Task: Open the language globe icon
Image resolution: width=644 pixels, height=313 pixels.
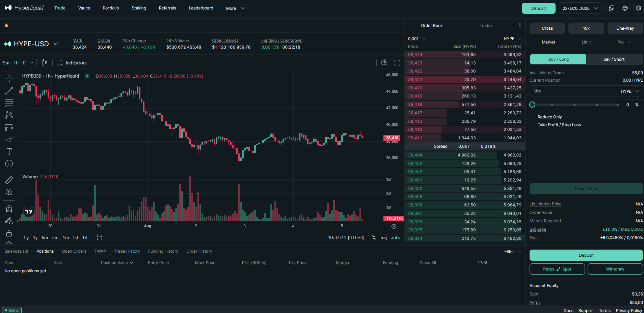Action: 625,8
